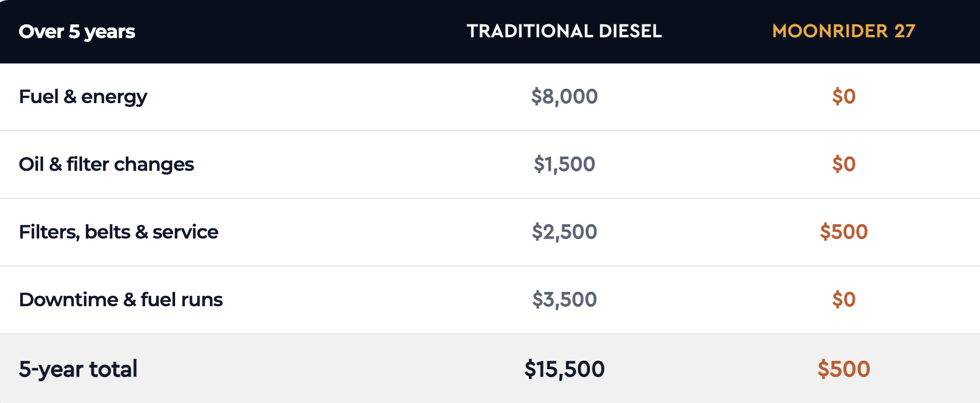Viewport: 980px width, 403px height.
Task: Click the 'Oil & filter changes' label
Action: (106, 164)
